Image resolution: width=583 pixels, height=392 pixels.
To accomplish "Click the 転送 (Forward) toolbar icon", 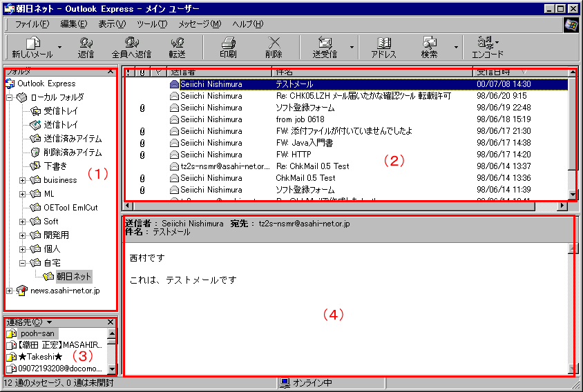I will point(178,43).
